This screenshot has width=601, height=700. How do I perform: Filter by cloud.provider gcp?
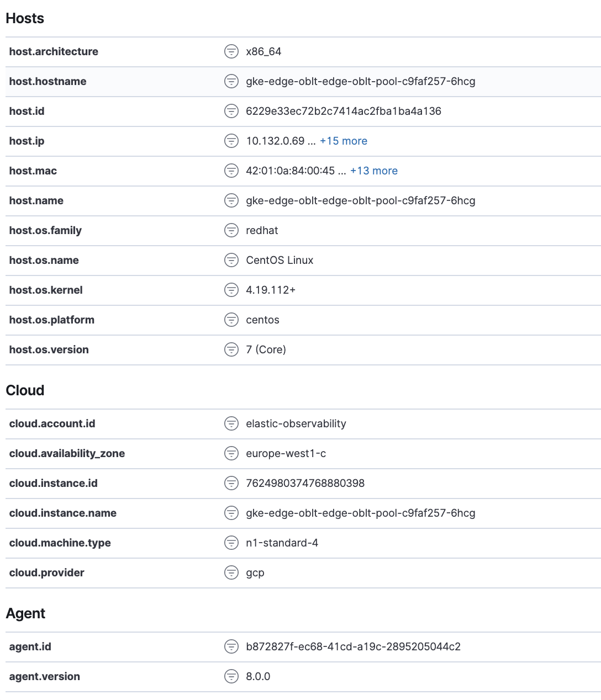tap(231, 572)
